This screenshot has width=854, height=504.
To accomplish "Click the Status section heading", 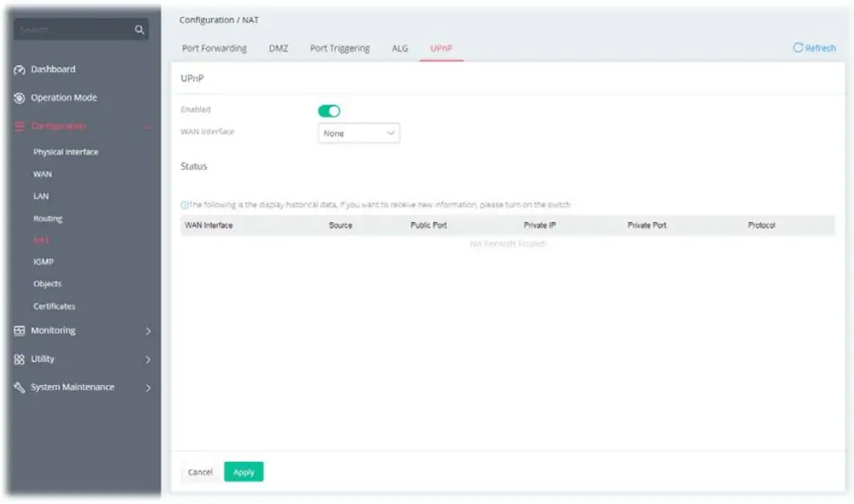I will 194,166.
